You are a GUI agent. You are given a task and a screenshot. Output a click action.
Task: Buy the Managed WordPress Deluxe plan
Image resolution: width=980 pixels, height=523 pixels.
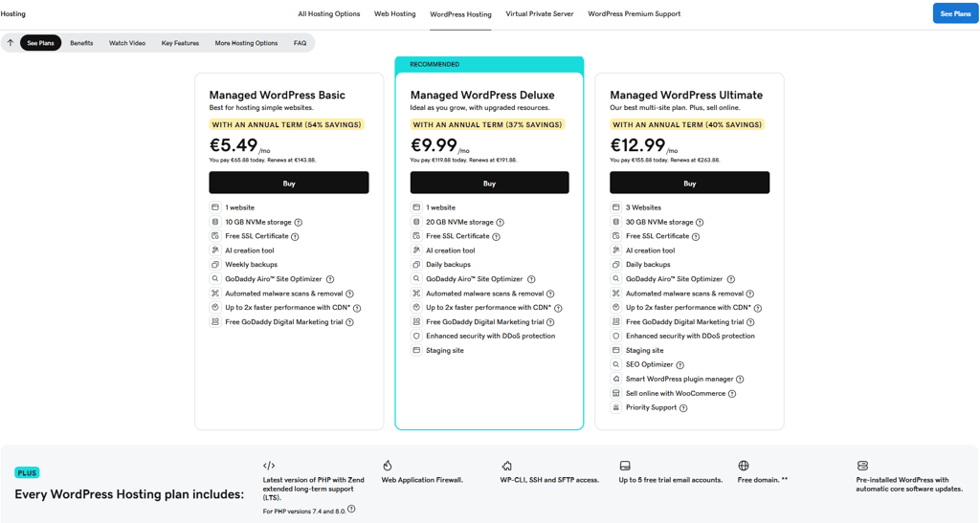pyautogui.click(x=489, y=183)
